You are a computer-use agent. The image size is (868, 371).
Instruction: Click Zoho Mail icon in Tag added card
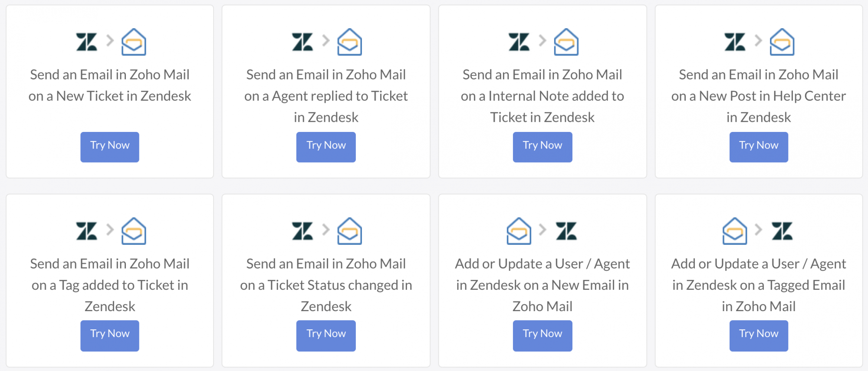click(x=134, y=231)
